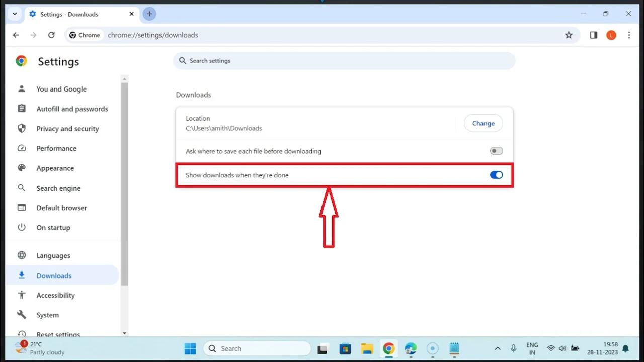644x362 pixels.
Task: Select Performance in the sidebar
Action: [x=56, y=148]
